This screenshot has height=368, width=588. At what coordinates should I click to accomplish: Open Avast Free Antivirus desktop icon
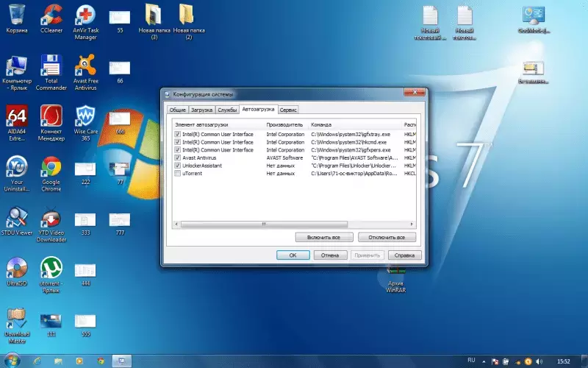coord(85,72)
